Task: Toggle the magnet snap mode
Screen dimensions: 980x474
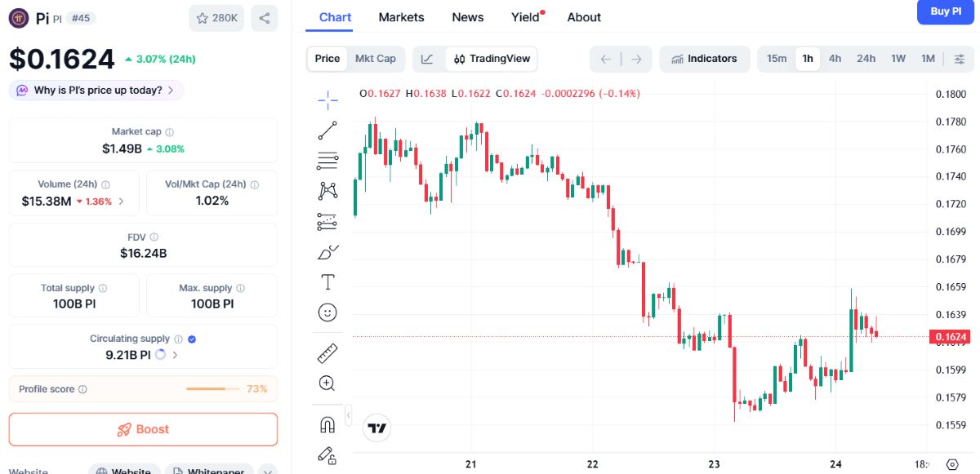Action: pos(327,425)
